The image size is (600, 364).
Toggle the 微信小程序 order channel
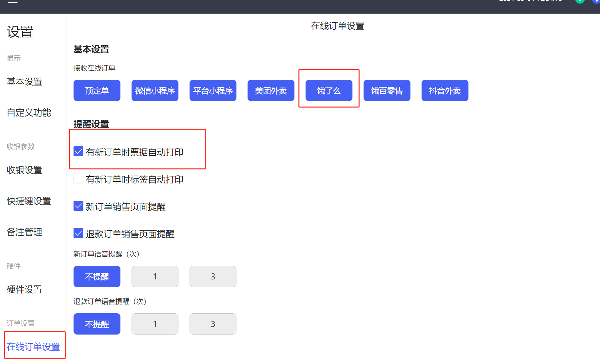tap(155, 91)
